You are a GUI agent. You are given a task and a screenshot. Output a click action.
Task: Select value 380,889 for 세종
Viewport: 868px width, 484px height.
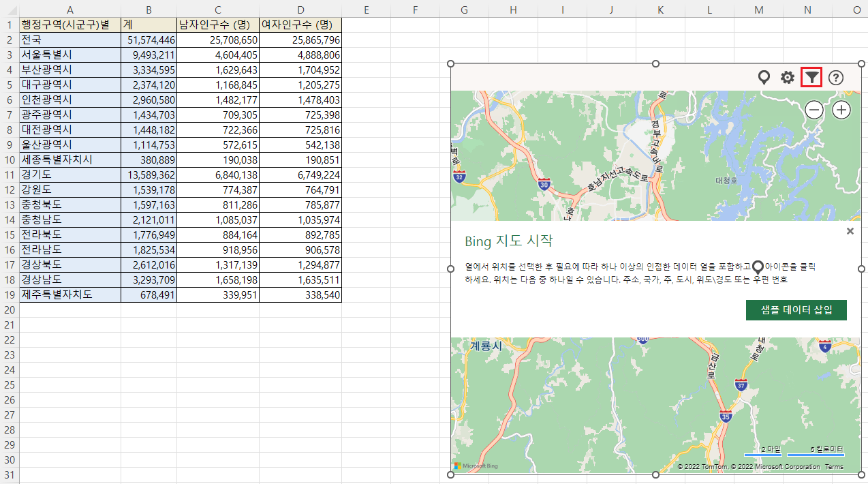(149, 160)
